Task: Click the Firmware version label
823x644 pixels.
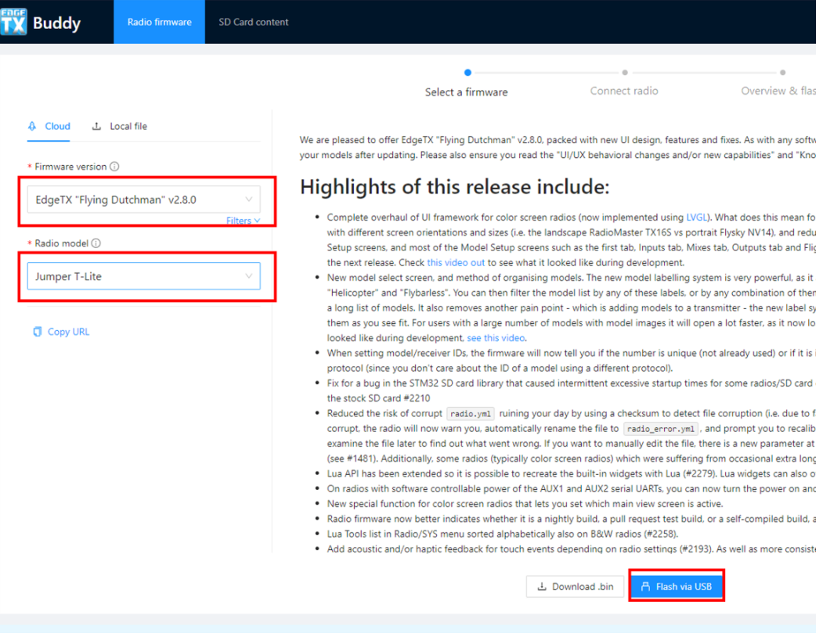Action: tap(70, 167)
